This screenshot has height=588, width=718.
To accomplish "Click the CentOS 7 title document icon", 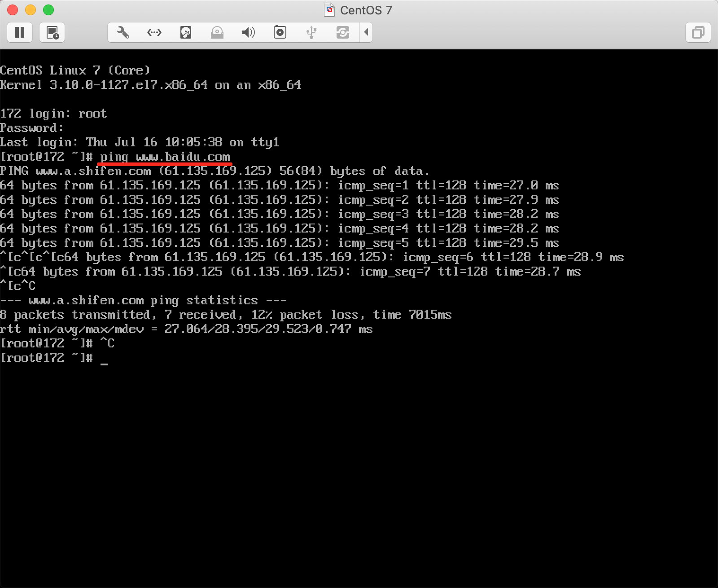I will click(330, 10).
